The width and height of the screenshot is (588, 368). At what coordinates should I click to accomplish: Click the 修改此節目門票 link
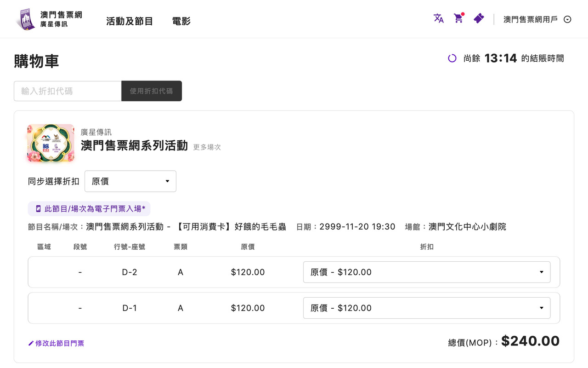[x=60, y=343]
